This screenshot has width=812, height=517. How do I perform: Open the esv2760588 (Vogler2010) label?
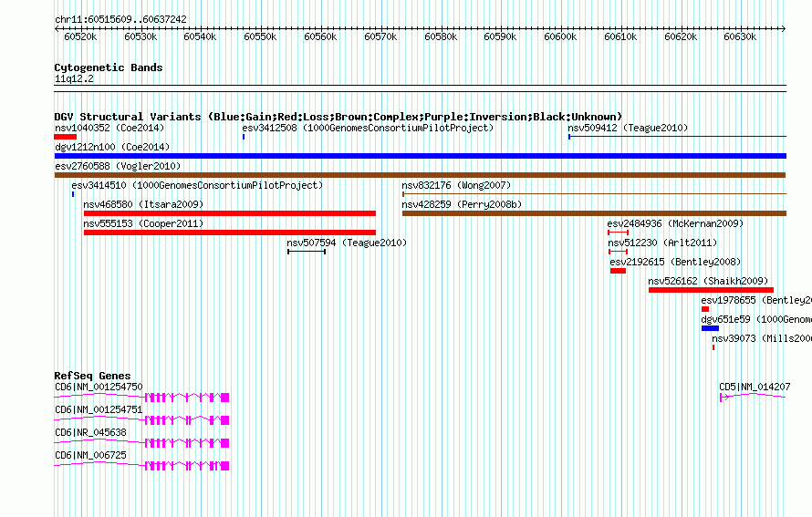118,166
